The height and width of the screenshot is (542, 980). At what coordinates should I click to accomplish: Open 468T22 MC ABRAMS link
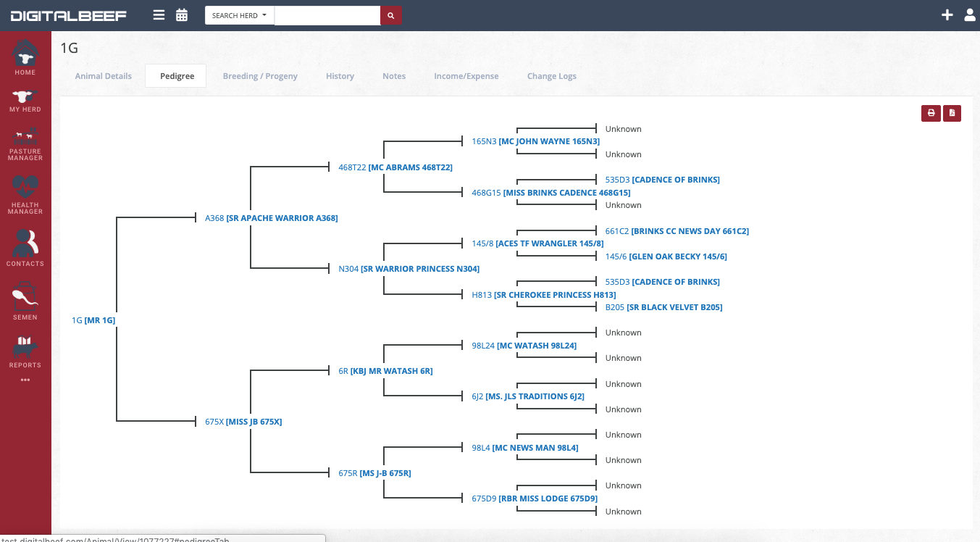coord(395,167)
